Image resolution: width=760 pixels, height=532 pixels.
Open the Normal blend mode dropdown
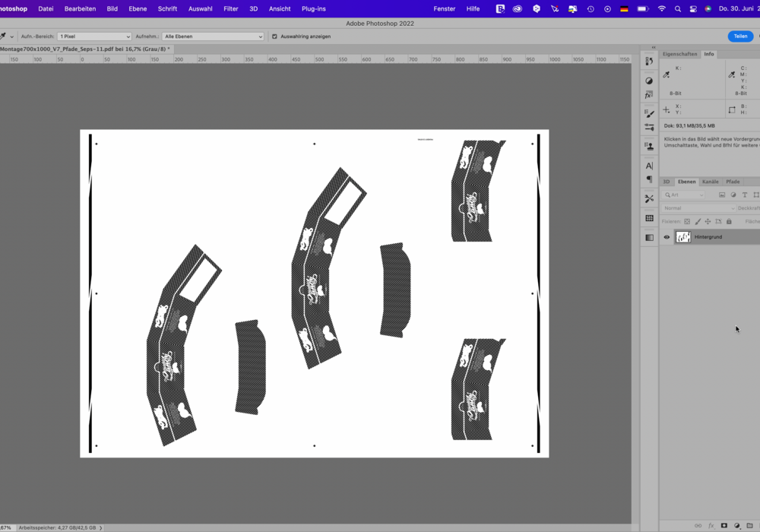pos(699,208)
